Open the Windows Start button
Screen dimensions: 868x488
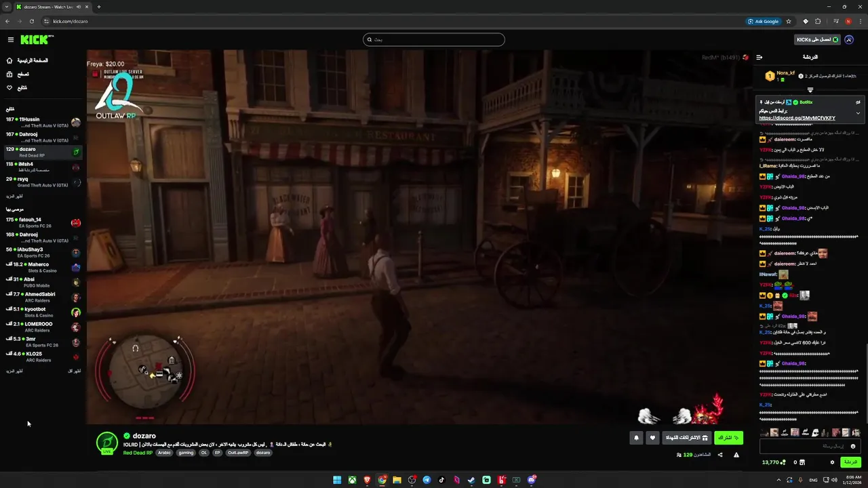click(337, 480)
